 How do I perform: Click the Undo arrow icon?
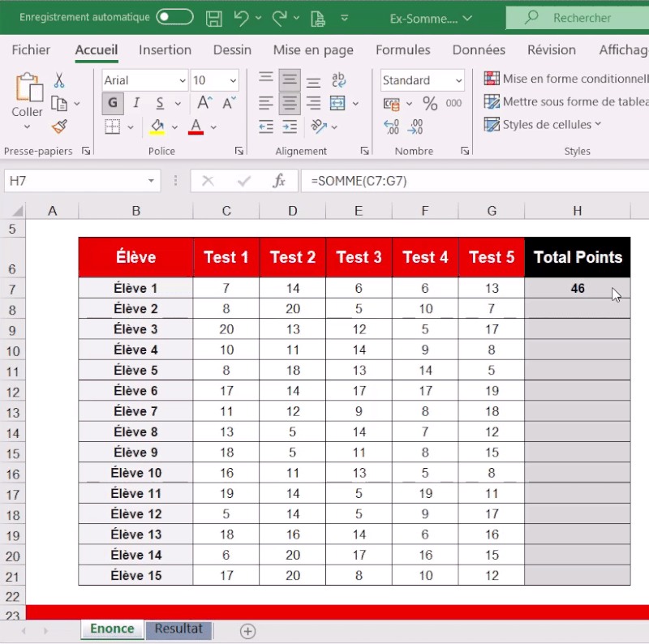coord(241,18)
